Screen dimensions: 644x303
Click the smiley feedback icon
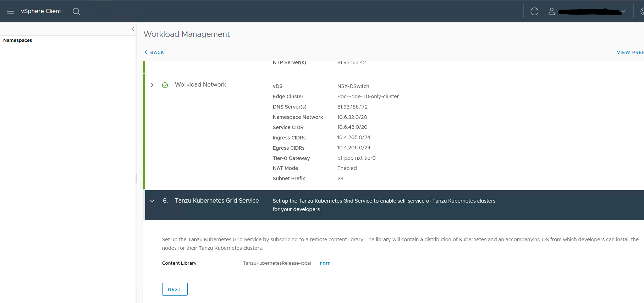coord(642,11)
